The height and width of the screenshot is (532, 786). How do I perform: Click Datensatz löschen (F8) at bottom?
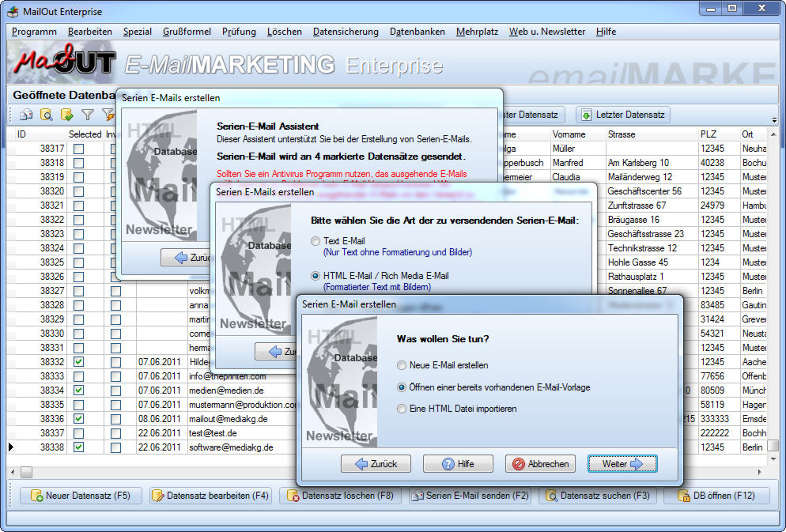(x=340, y=496)
